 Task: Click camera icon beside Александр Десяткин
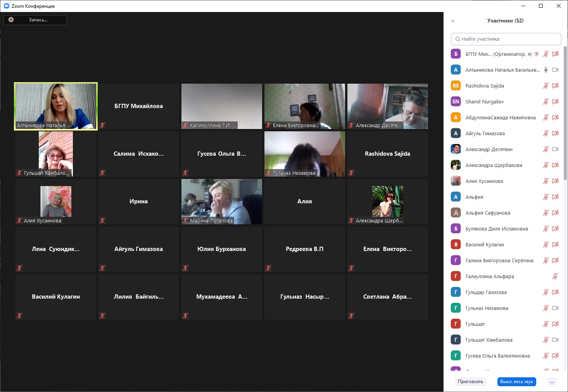point(555,149)
